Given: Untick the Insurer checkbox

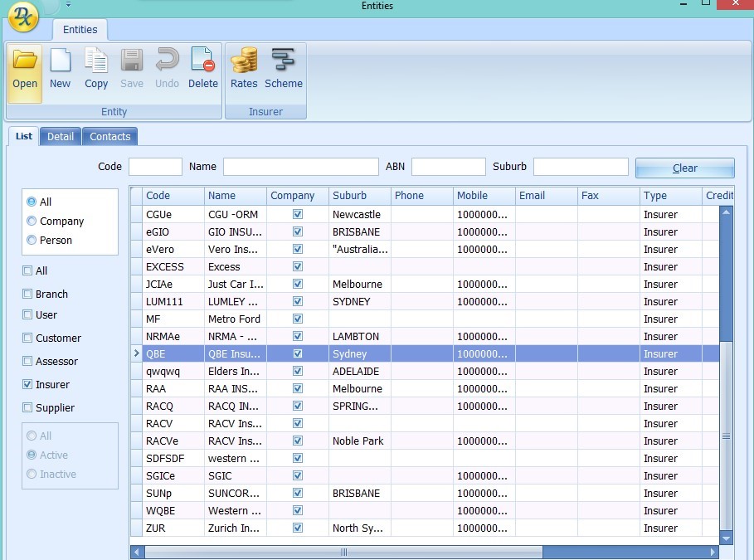Looking at the screenshot, I should coord(27,384).
